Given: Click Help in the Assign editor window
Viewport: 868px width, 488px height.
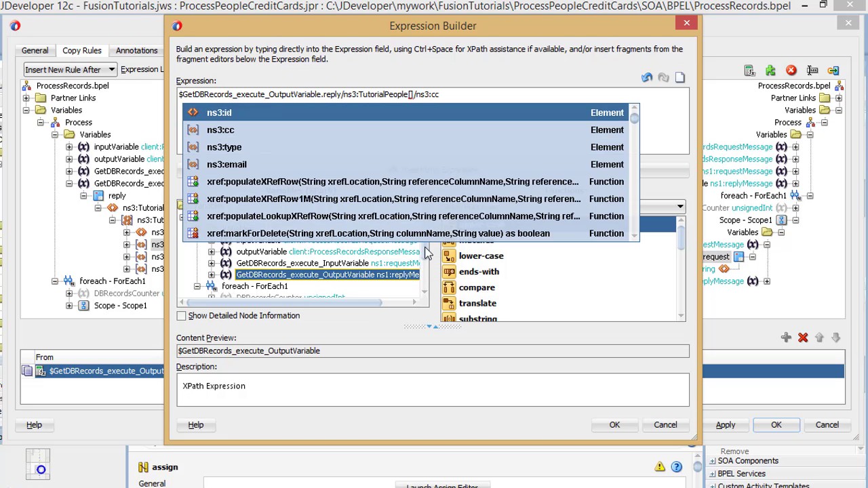Looking at the screenshot, I should pyautogui.click(x=34, y=425).
